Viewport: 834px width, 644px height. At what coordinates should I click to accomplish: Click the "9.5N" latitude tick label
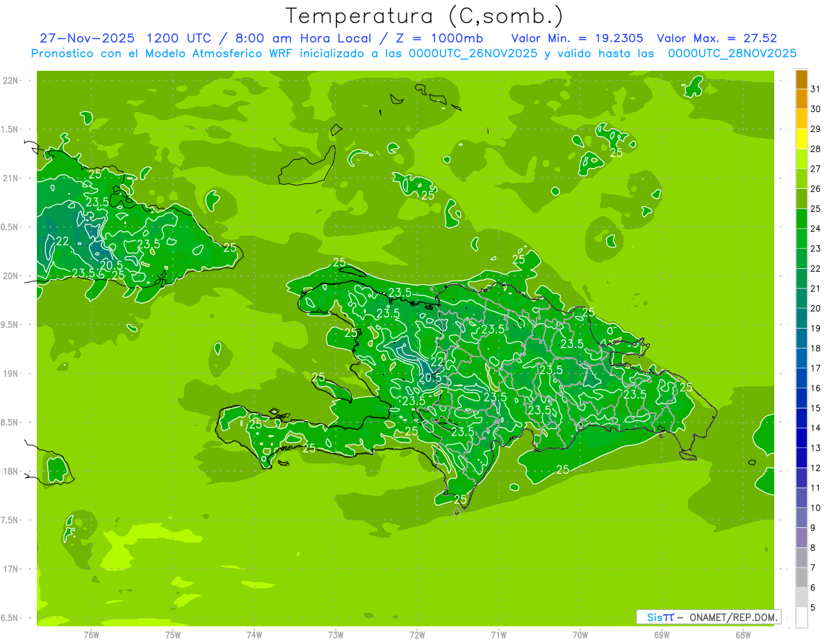[x=10, y=325]
